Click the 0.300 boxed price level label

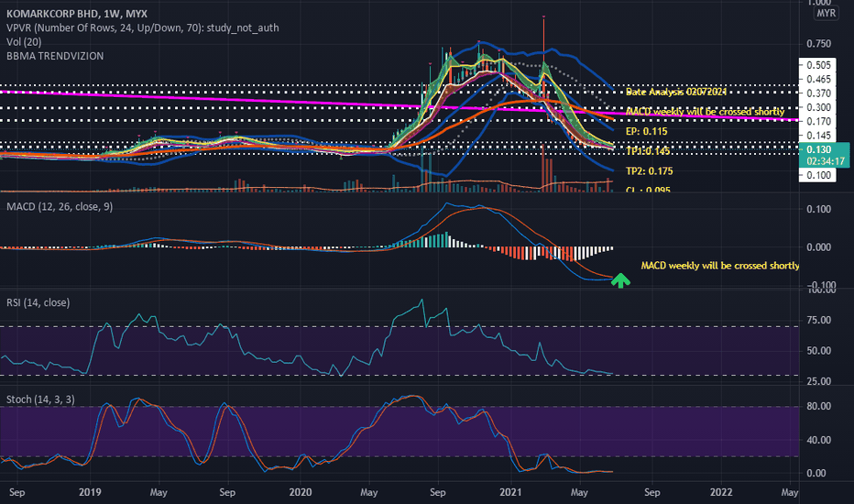[817, 107]
